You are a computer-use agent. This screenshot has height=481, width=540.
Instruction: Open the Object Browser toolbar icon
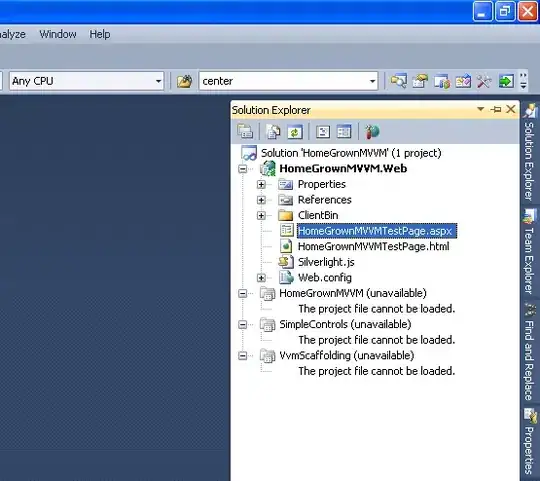[x=442, y=81]
